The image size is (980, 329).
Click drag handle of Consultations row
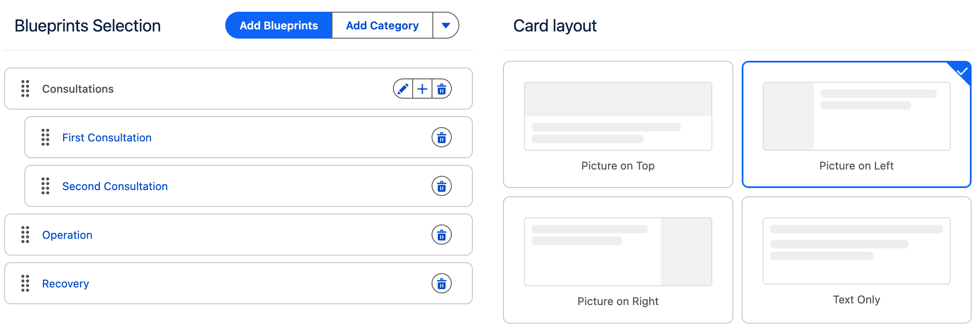pyautogui.click(x=25, y=89)
